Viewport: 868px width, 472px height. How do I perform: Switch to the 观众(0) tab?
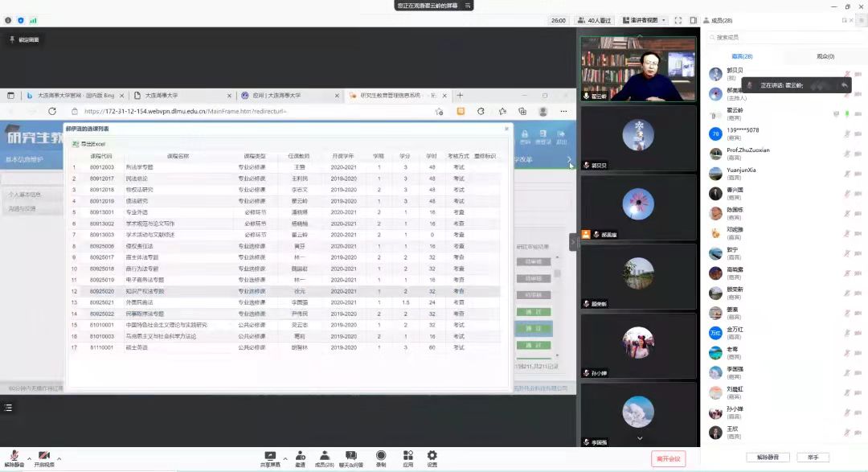click(x=825, y=56)
